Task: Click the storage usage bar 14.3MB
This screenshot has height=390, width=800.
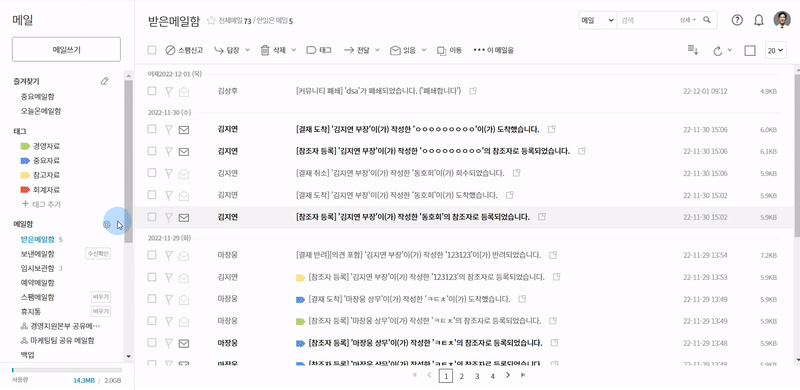Action: click(x=67, y=370)
